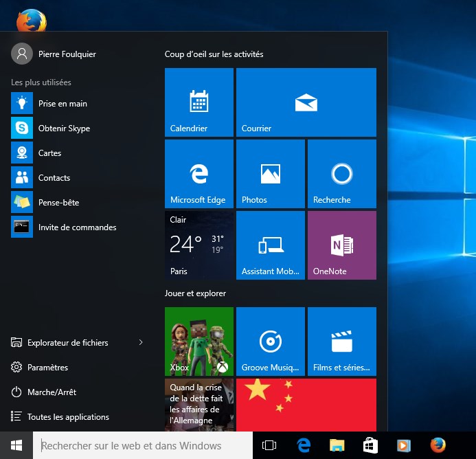Open the Recherche Cortana tile
This screenshot has height=459, width=476.
(342, 174)
